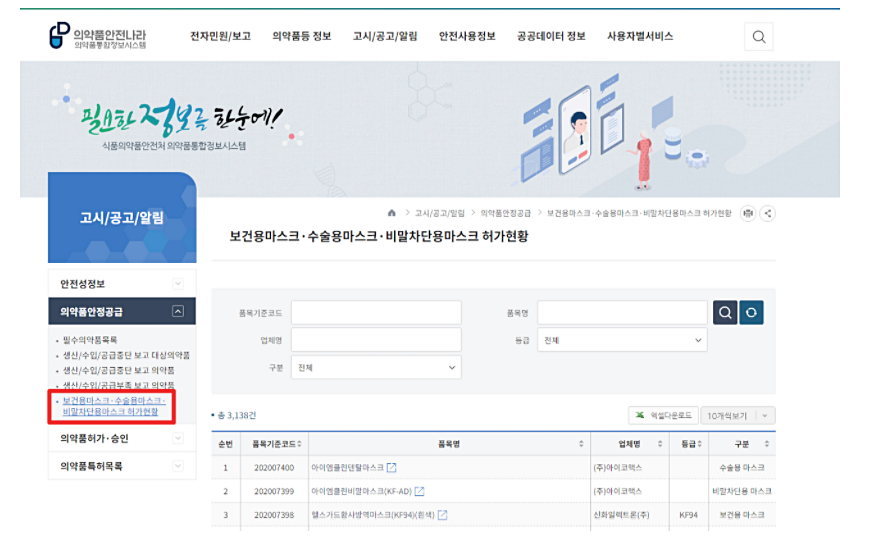Reset search form with refresh icon
This screenshot has height=550, width=869.
coord(751,312)
